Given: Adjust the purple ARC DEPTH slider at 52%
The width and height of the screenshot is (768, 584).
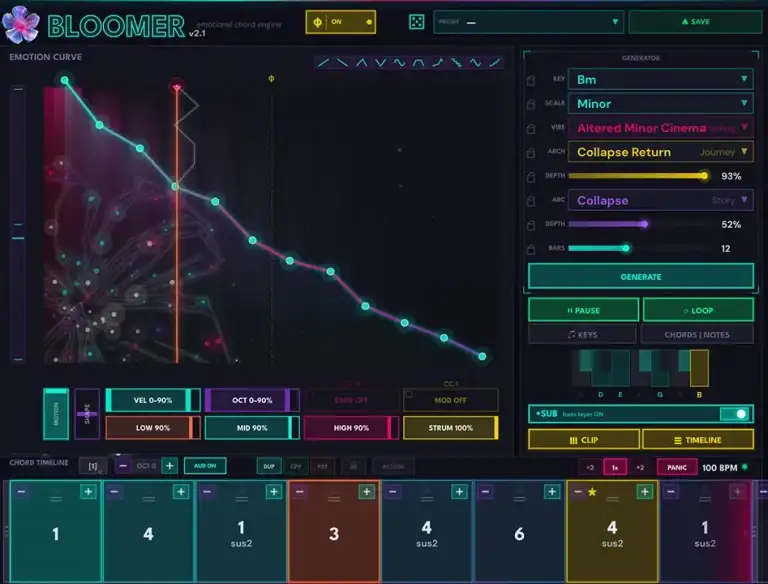Looking at the screenshot, I should point(639,224).
